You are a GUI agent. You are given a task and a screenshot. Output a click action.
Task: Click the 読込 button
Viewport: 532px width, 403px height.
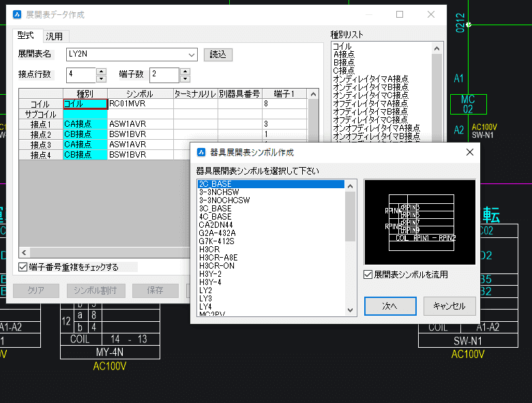point(218,55)
